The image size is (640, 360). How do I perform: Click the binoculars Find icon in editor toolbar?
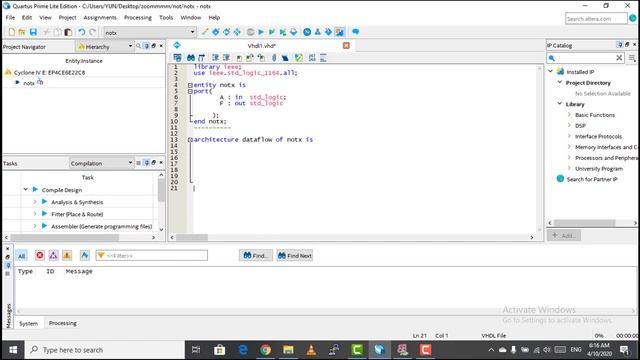coord(191,58)
